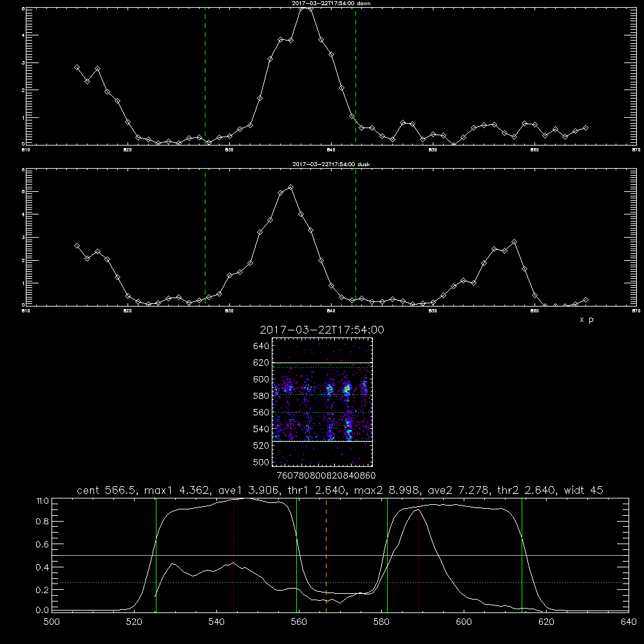Click the bottom plot y-axis label '0.0'
Viewport: 644px width, 644px height.
(x=43, y=611)
